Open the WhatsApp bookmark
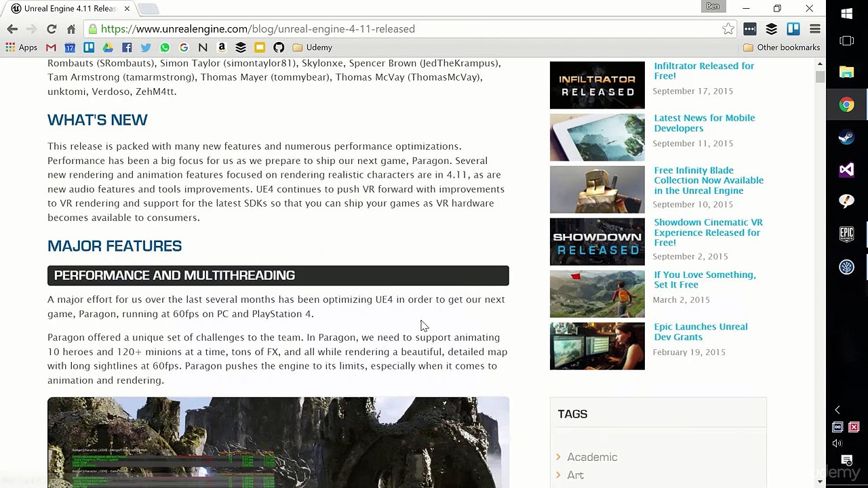The width and height of the screenshot is (868, 488). click(165, 47)
